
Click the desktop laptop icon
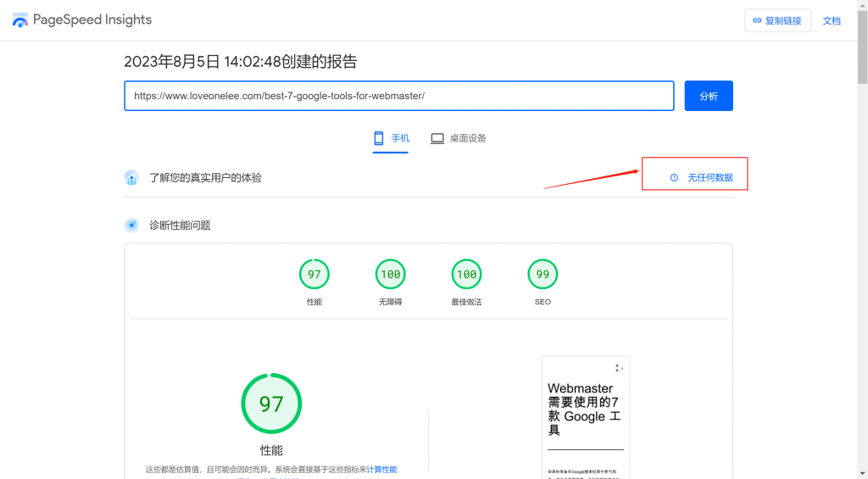coord(437,138)
